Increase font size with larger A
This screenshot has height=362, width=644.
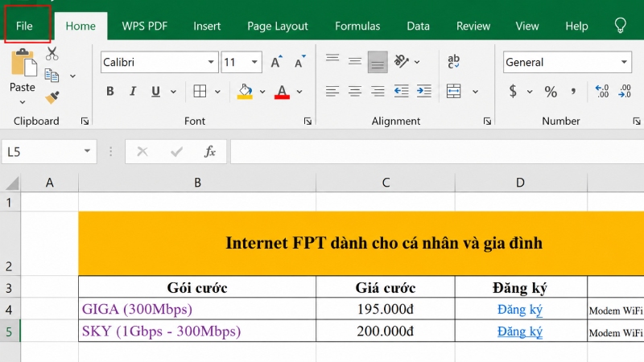coord(277,62)
